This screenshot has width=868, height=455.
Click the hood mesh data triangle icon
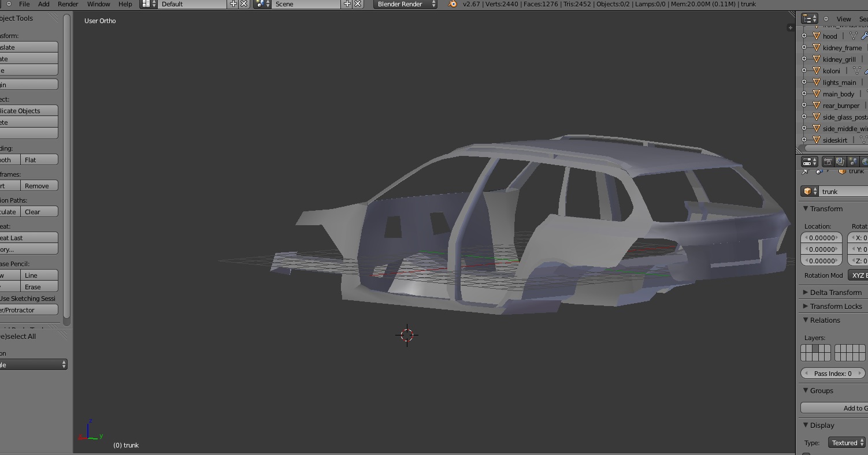click(x=853, y=36)
